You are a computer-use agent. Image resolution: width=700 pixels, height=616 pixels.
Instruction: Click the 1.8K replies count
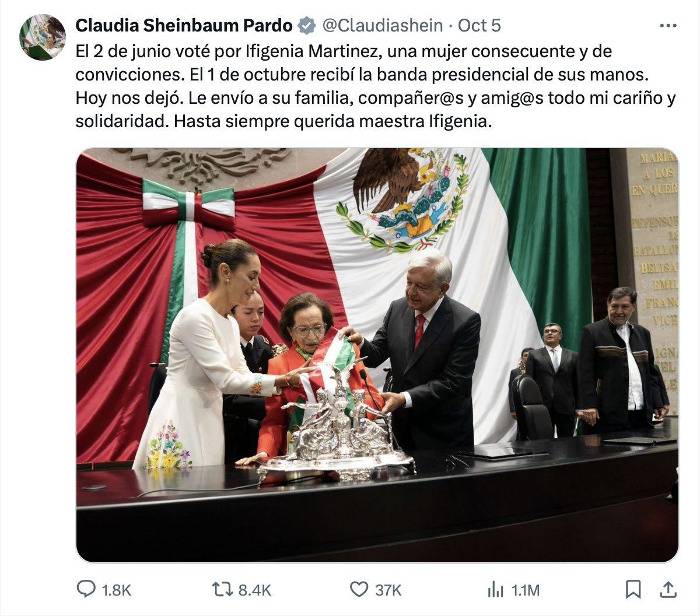[x=116, y=590]
